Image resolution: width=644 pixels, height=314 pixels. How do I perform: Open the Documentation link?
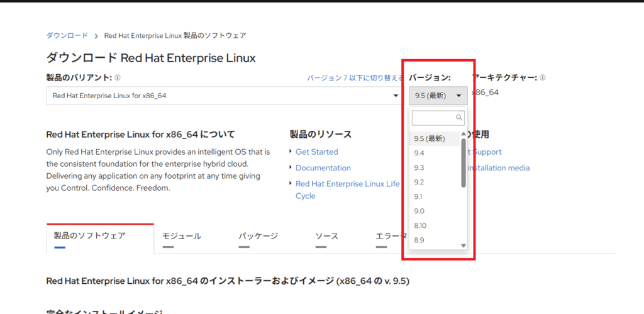[x=323, y=168]
